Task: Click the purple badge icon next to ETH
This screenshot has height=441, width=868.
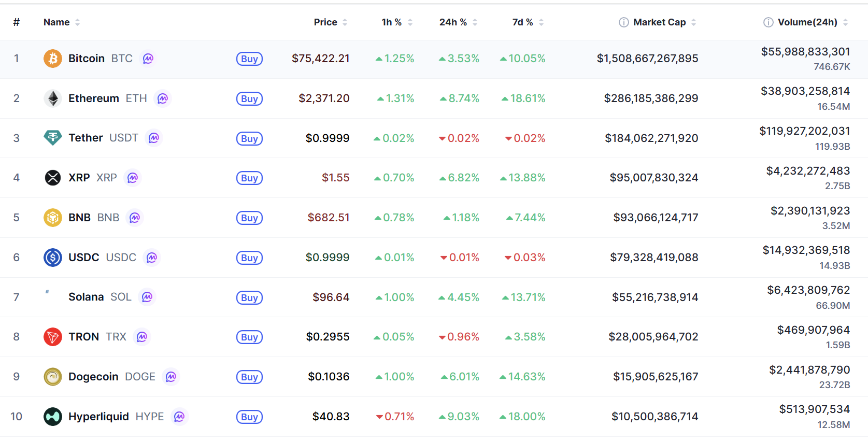Action: click(163, 98)
